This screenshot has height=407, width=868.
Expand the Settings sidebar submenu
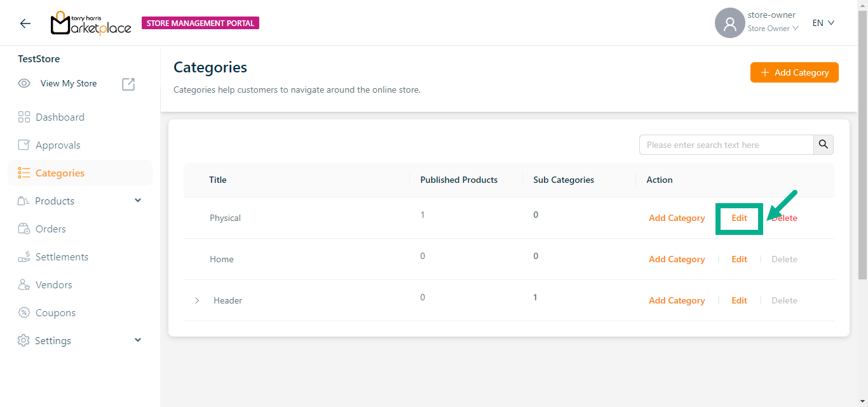point(138,341)
